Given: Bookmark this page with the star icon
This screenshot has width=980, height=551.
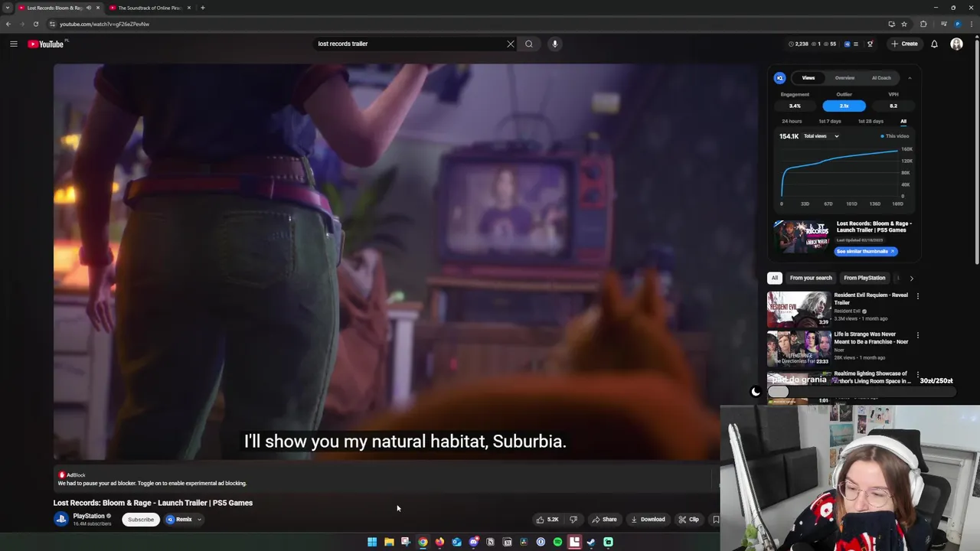Looking at the screenshot, I should 904,24.
